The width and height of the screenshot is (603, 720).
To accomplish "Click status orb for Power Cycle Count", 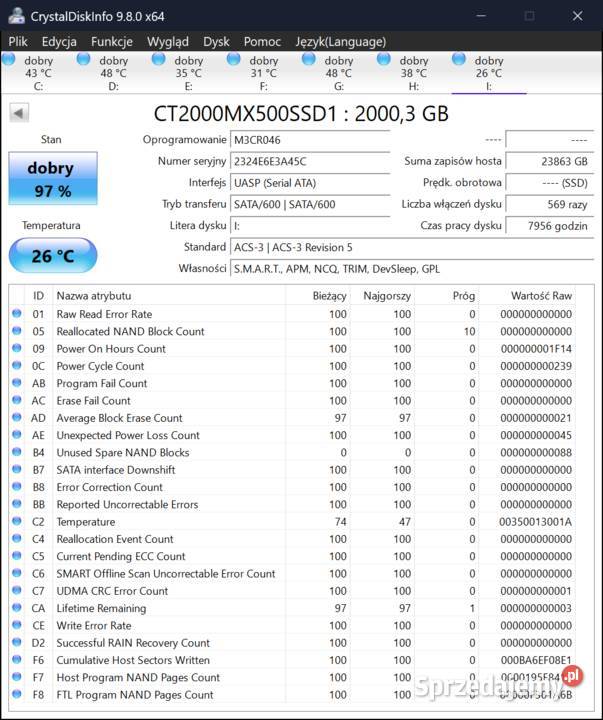I will click(17, 365).
